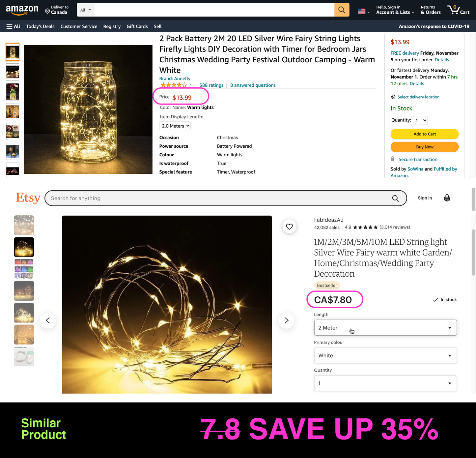Open Today's Deals in the nav bar

(40, 26)
